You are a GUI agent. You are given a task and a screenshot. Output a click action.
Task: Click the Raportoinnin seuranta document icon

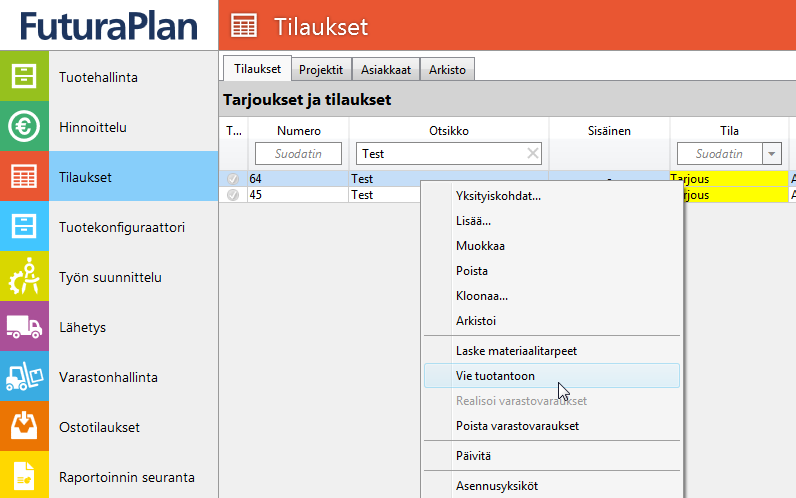(x=24, y=475)
